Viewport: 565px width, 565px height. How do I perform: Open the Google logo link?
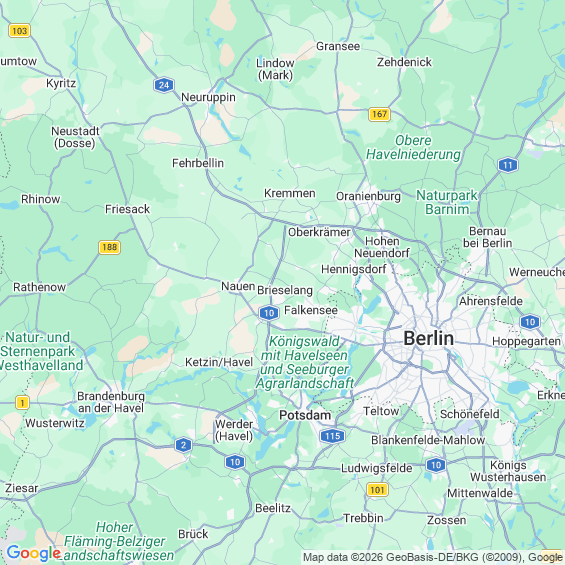[x=34, y=553]
